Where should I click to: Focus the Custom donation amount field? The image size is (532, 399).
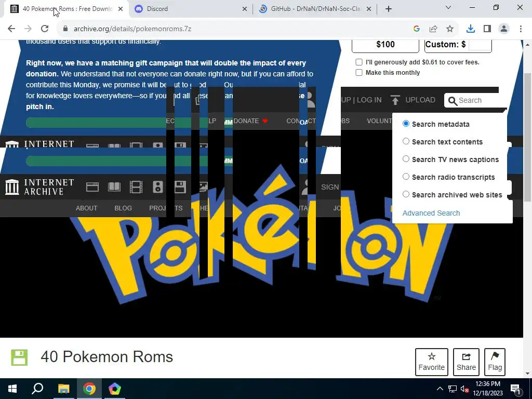(480, 45)
